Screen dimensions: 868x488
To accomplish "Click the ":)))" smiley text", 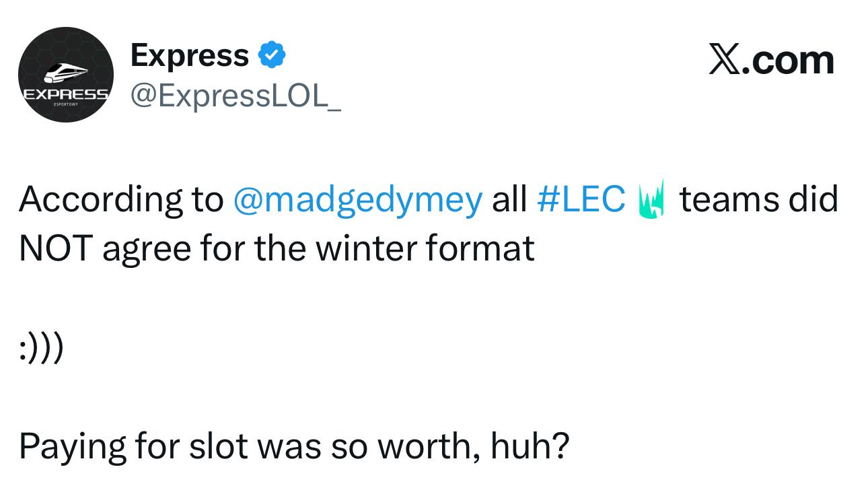I will click(x=42, y=347).
